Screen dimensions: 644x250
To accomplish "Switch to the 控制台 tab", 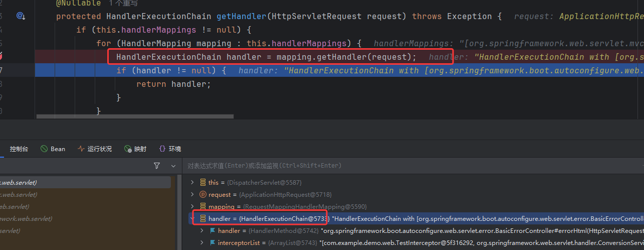I will (x=19, y=149).
